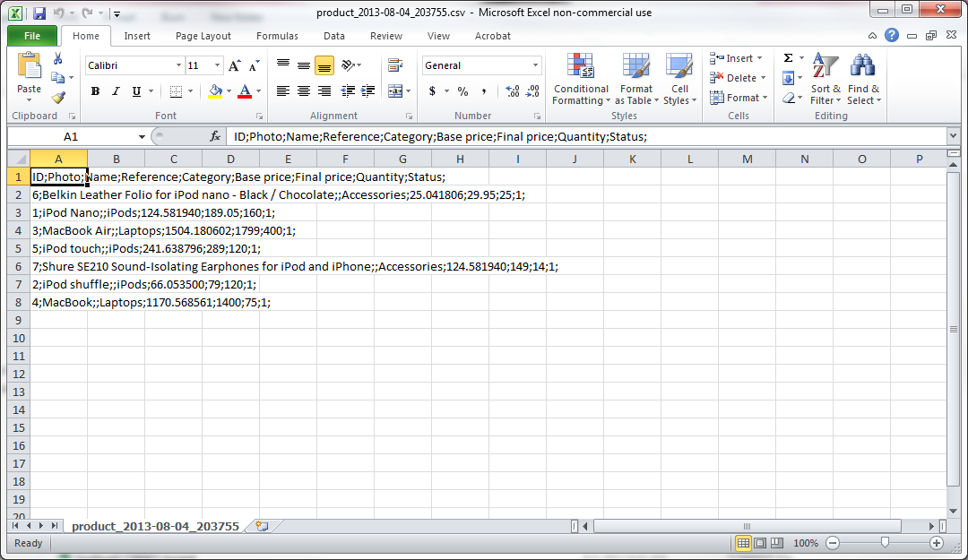
Task: Switch to the Insert tab
Action: coord(137,36)
